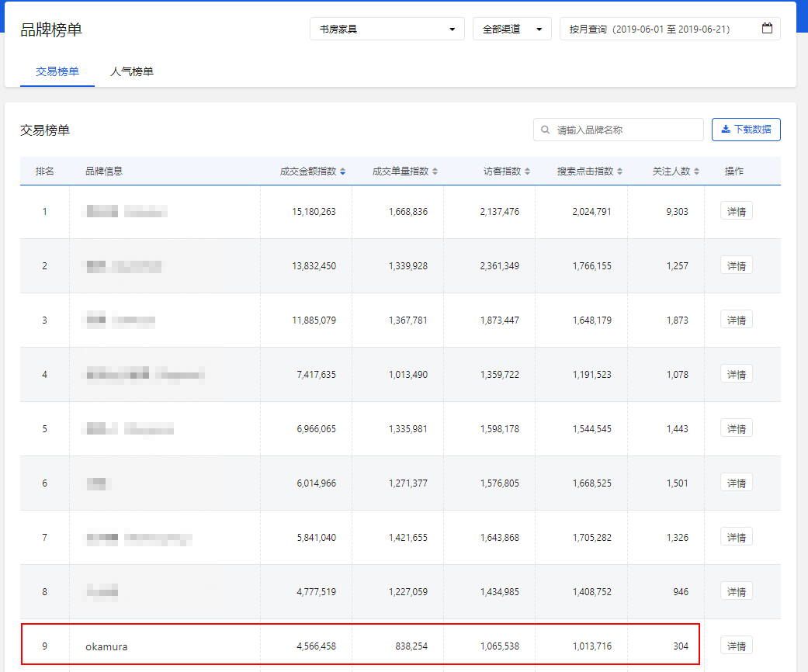Click the okamura brand name
This screenshot has height=672, width=808.
(106, 646)
